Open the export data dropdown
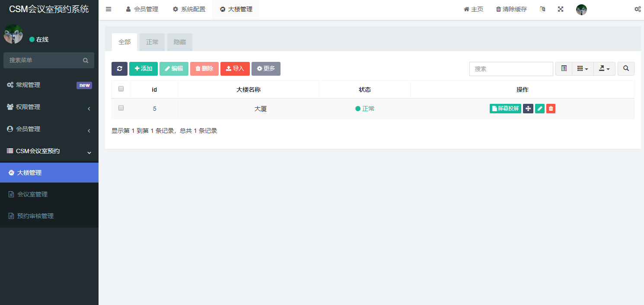Screen dimensions: 644x305 click(x=604, y=69)
